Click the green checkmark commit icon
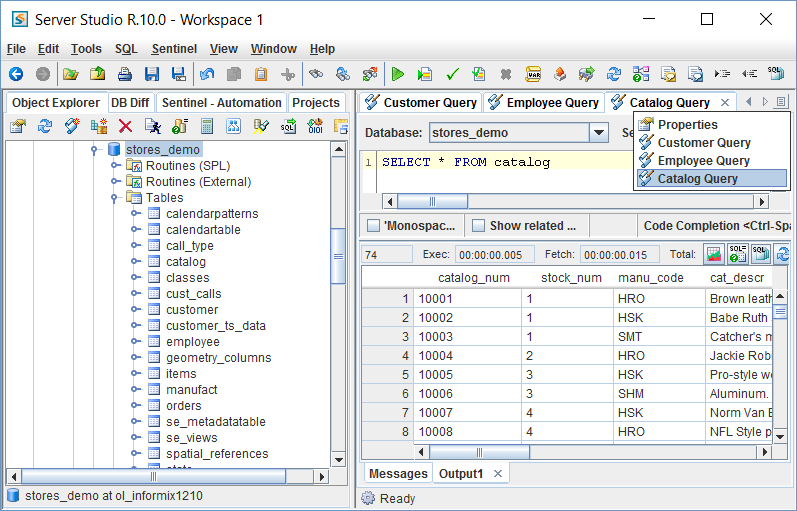 click(452, 74)
